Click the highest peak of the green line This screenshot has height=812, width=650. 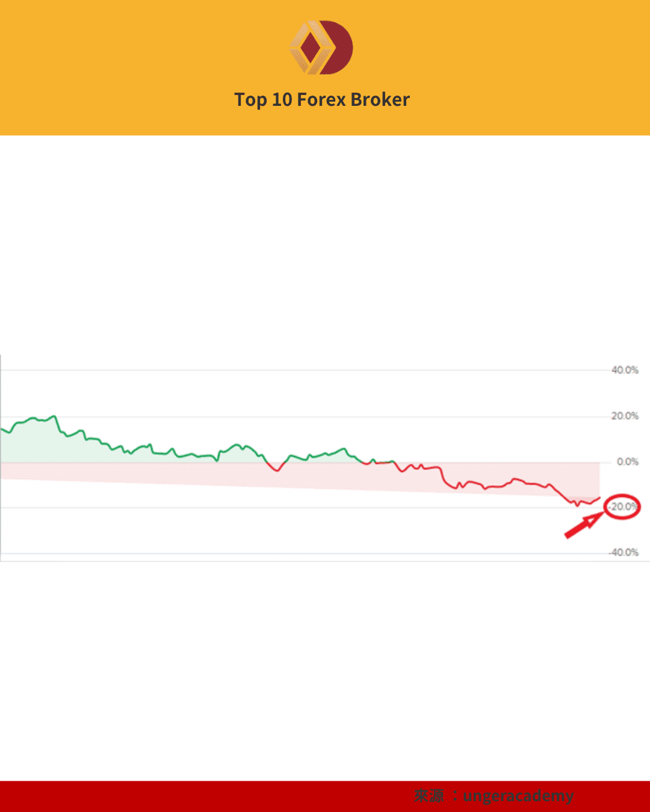(54, 416)
